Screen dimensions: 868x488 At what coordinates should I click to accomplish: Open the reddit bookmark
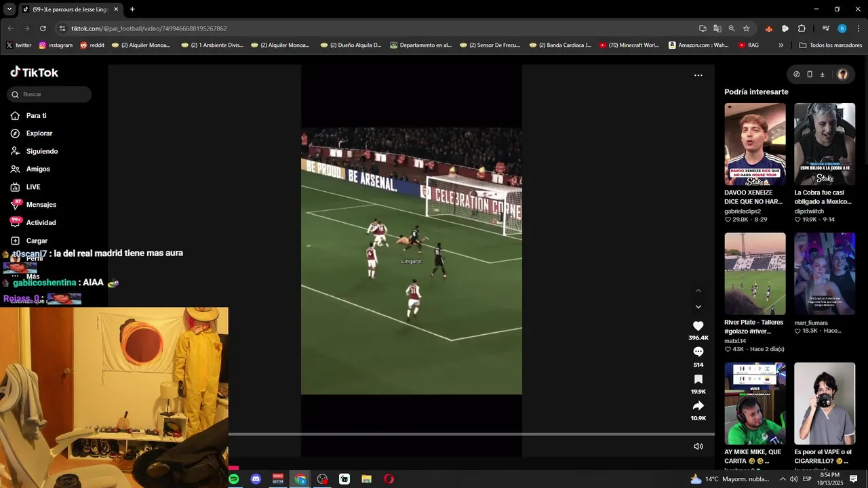[92, 45]
